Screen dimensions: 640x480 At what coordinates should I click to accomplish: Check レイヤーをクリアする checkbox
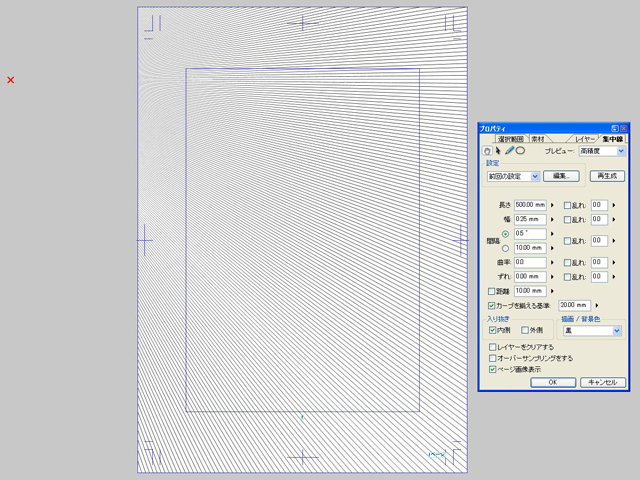tap(493, 347)
